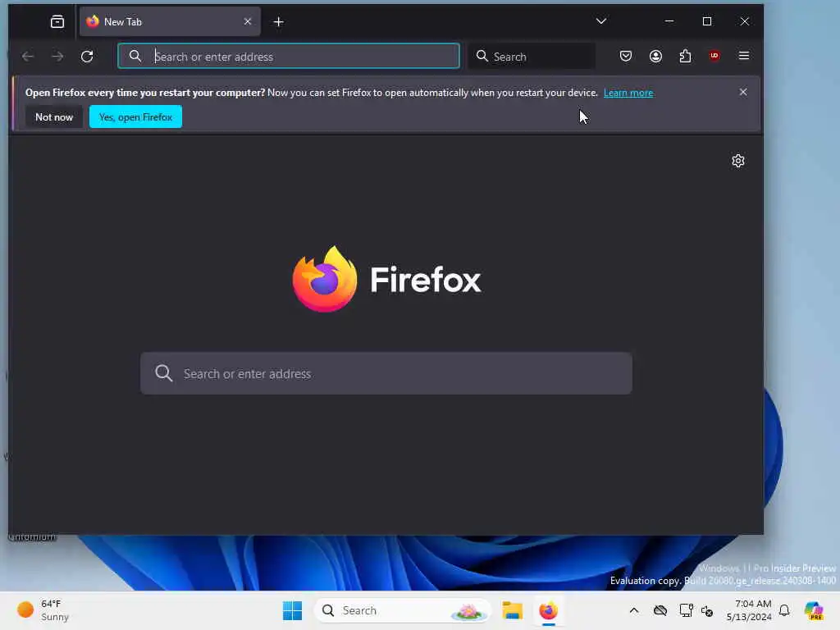Go back one page
Image resolution: width=840 pixels, height=630 pixels.
pos(28,57)
